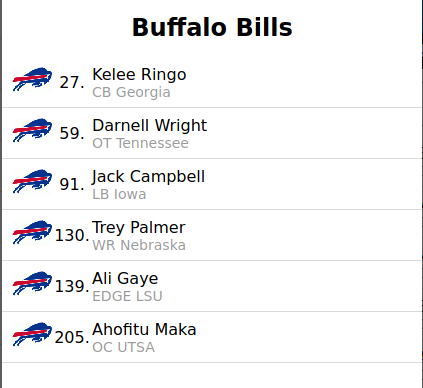Click the Bills logo beside pick 205
423x388 pixels.
pos(32,334)
